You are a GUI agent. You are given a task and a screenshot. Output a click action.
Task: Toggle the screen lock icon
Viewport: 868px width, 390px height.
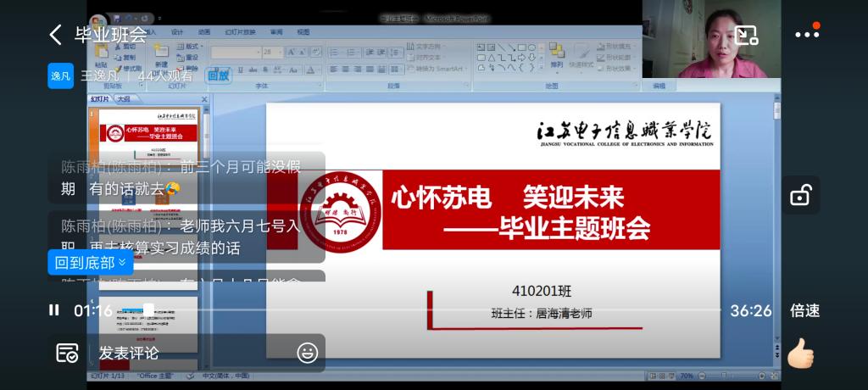[x=800, y=195]
